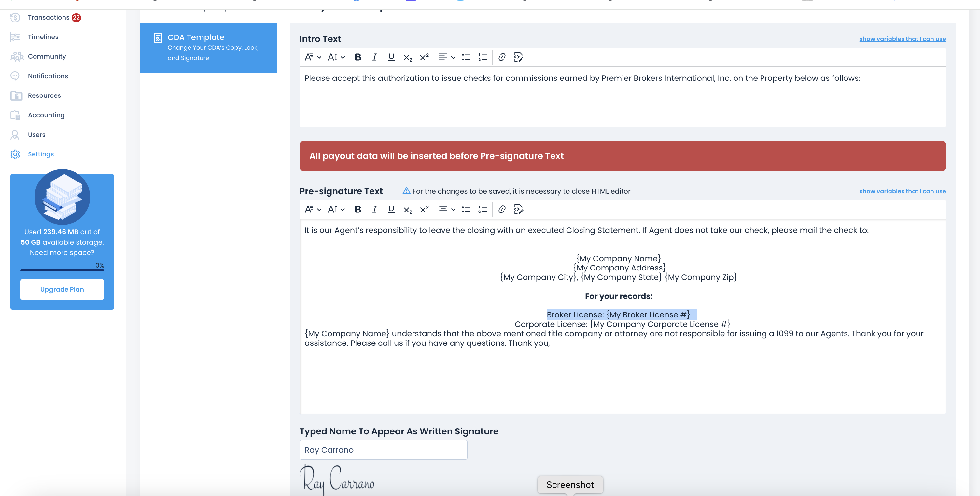Click the highlighted Broker License line
980x496 pixels.
[619, 314]
